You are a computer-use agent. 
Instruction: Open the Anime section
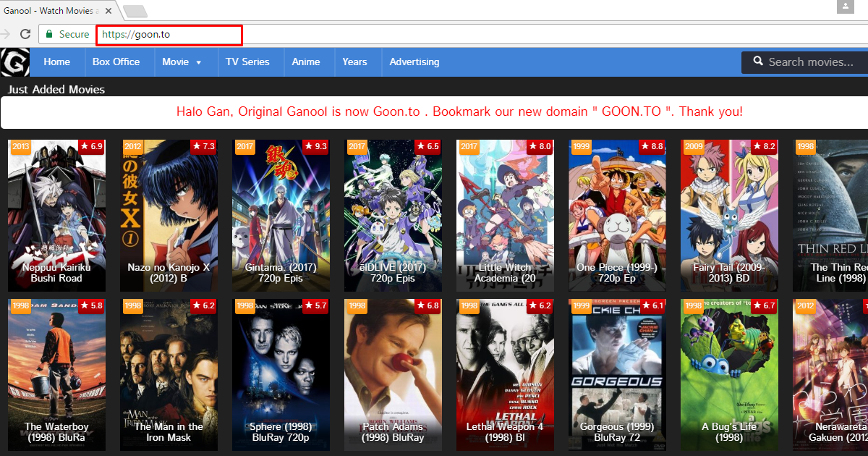[306, 62]
